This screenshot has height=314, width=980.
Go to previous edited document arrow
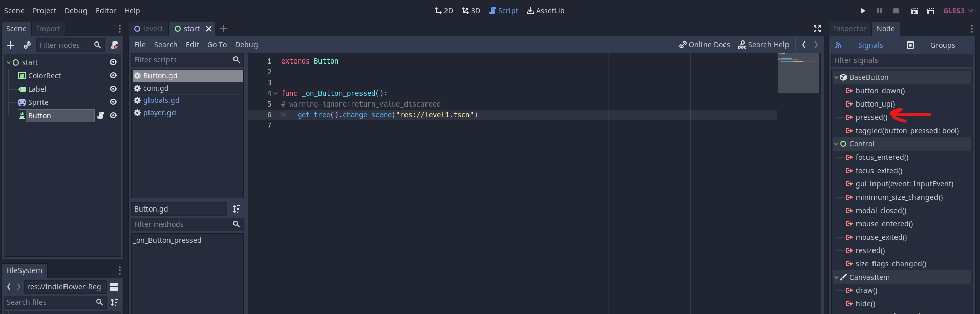click(x=804, y=45)
